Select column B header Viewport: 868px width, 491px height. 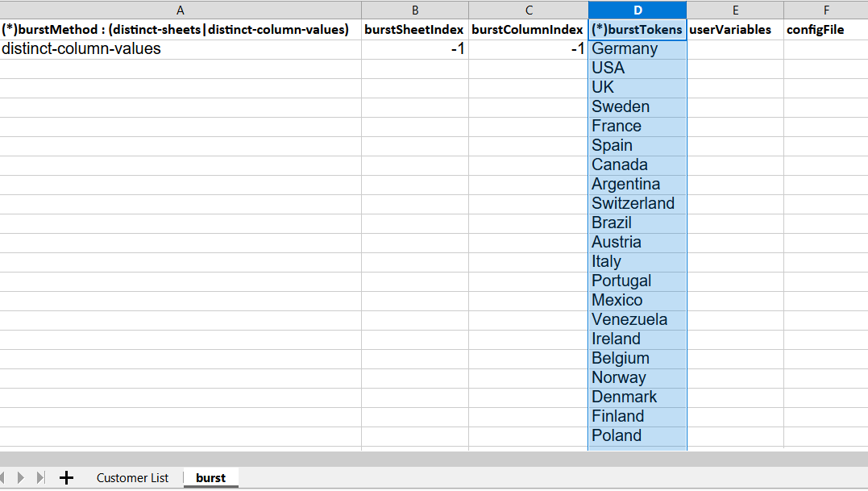click(x=415, y=10)
